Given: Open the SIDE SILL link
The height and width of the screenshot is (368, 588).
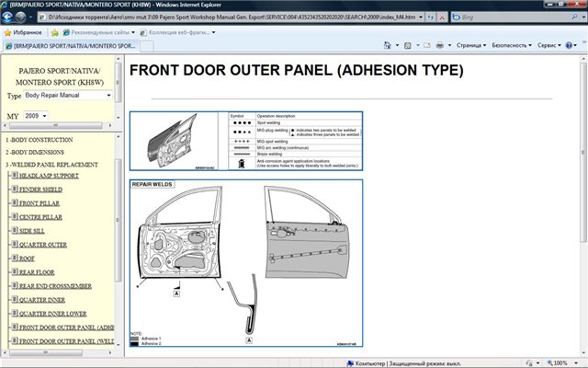Looking at the screenshot, I should (31, 231).
